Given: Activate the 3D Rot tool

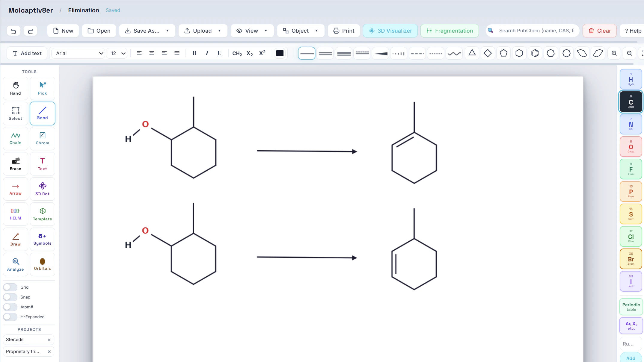Looking at the screenshot, I should (43, 189).
